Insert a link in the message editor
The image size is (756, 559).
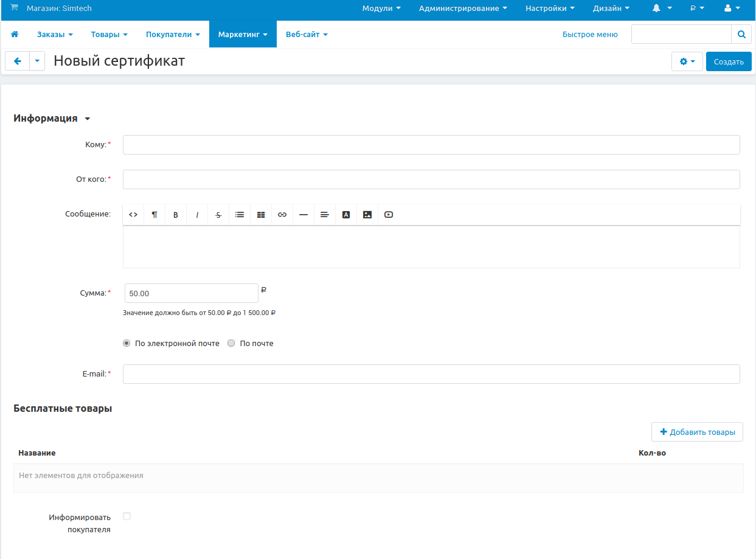282,215
